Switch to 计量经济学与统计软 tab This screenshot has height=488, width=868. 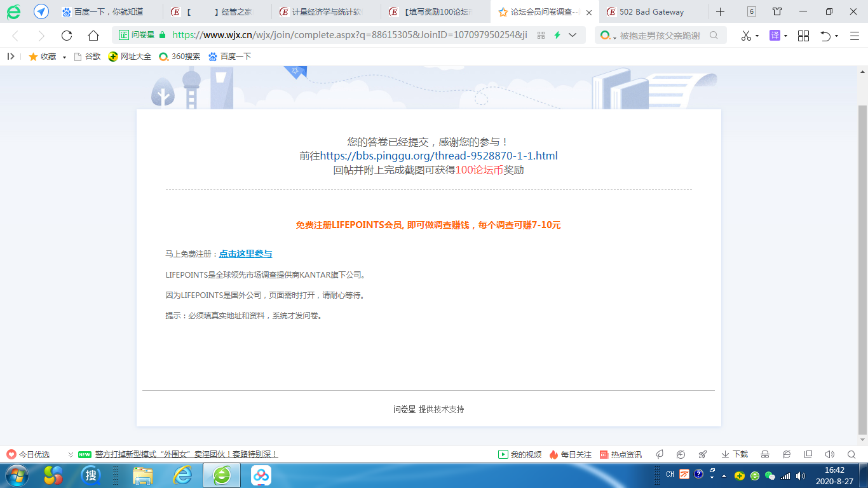coord(327,11)
